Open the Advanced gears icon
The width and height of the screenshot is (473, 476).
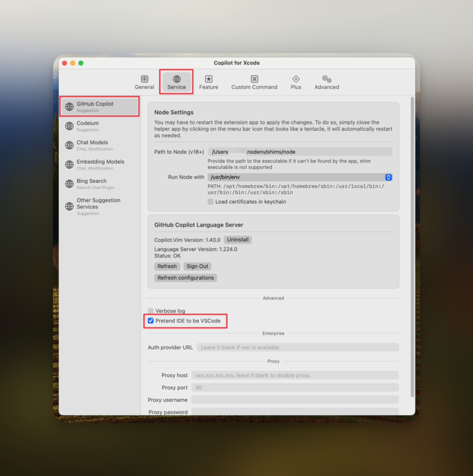pos(327,79)
